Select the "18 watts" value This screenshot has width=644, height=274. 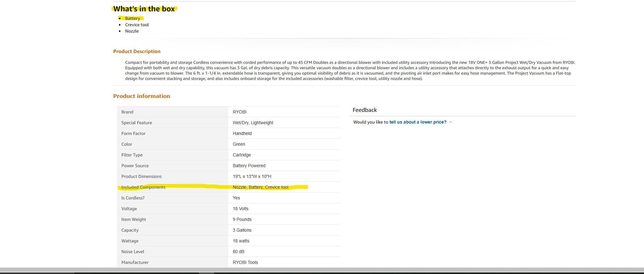241,241
